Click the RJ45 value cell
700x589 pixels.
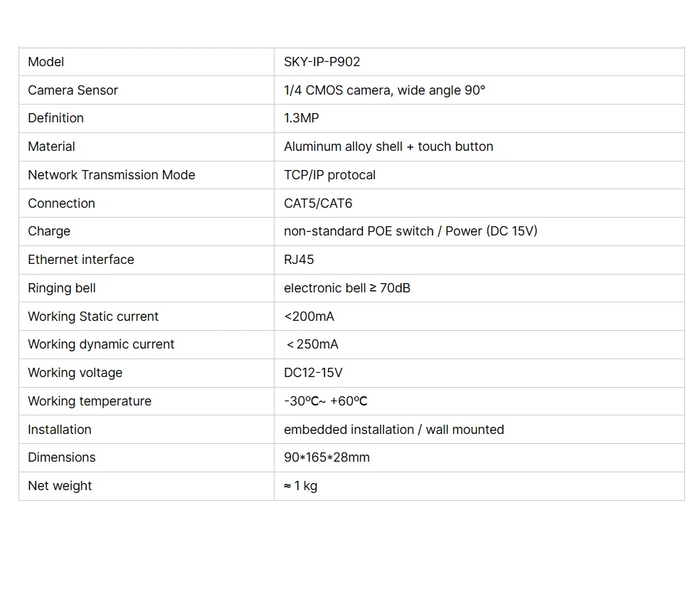299,260
